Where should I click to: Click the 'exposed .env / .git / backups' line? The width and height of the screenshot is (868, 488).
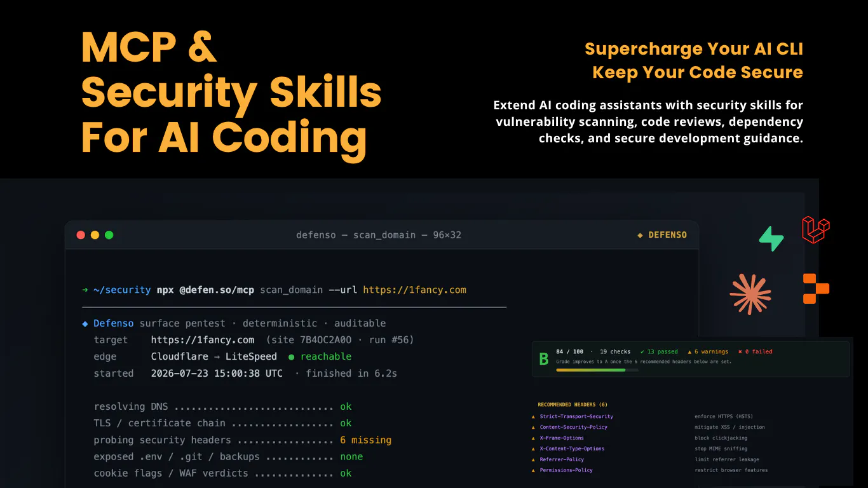point(177,457)
